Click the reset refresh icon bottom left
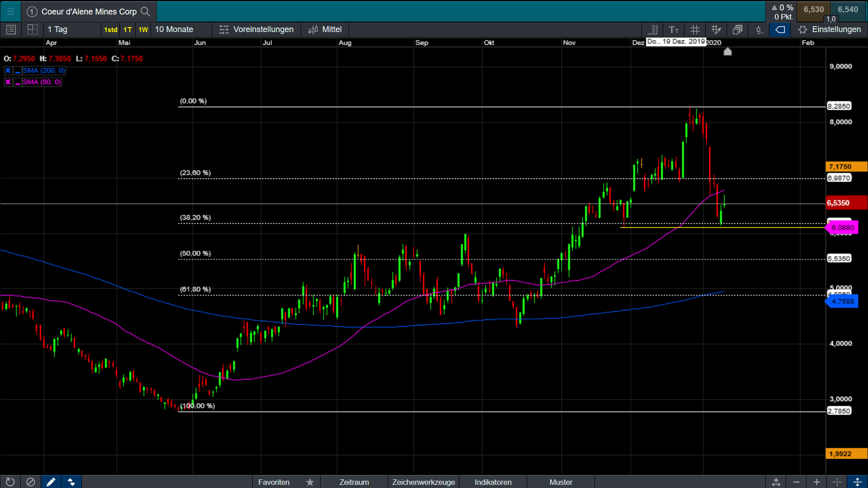This screenshot has height=488, width=868. (10, 482)
